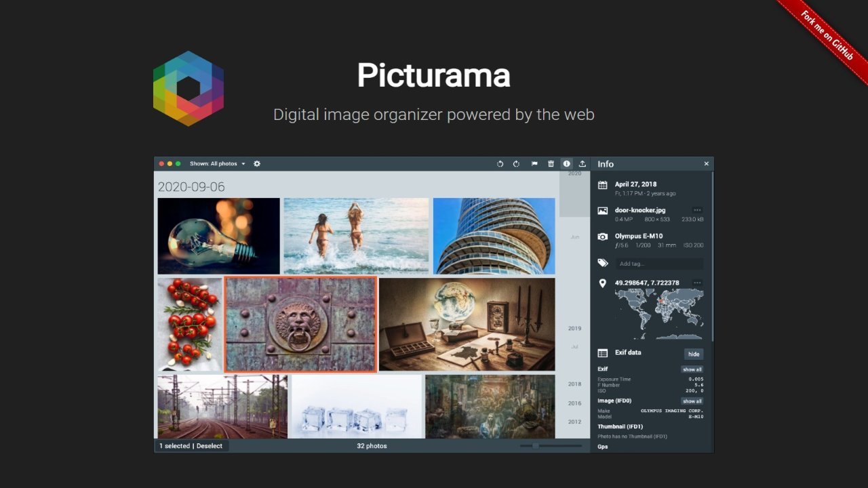Select the ice cubes photo
868x488 pixels.
(356, 407)
